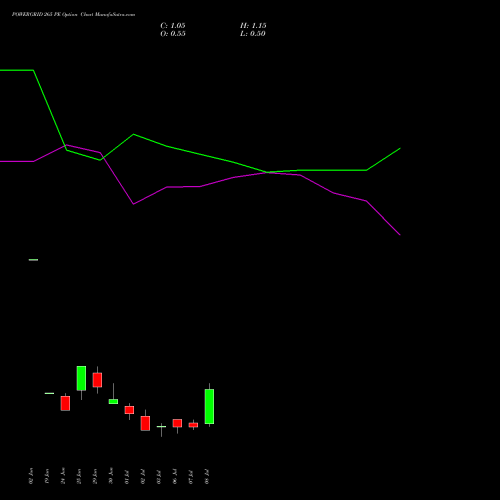500x500 pixels.
Task: Click the close value C: 1.05
Action: point(173,26)
